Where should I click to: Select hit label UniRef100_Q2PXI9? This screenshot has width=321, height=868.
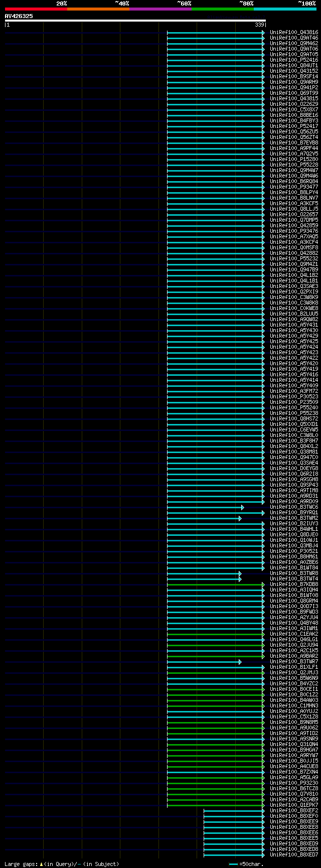pyautogui.click(x=294, y=292)
